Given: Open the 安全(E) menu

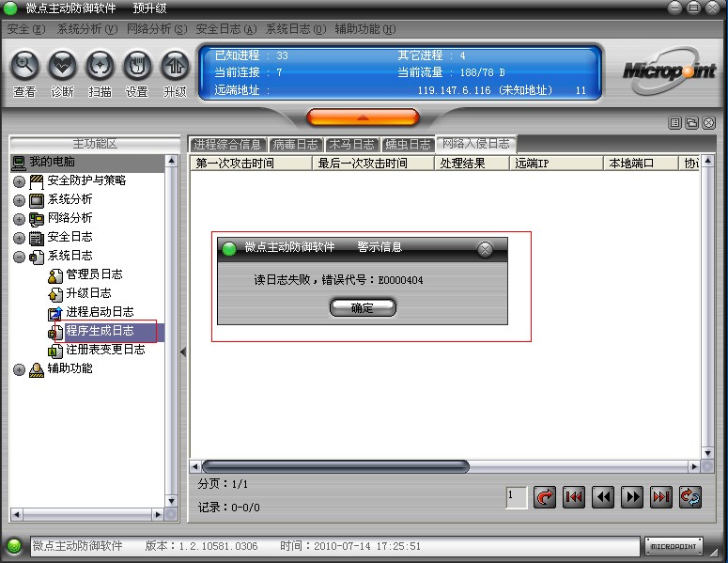Looking at the screenshot, I should (x=26, y=29).
